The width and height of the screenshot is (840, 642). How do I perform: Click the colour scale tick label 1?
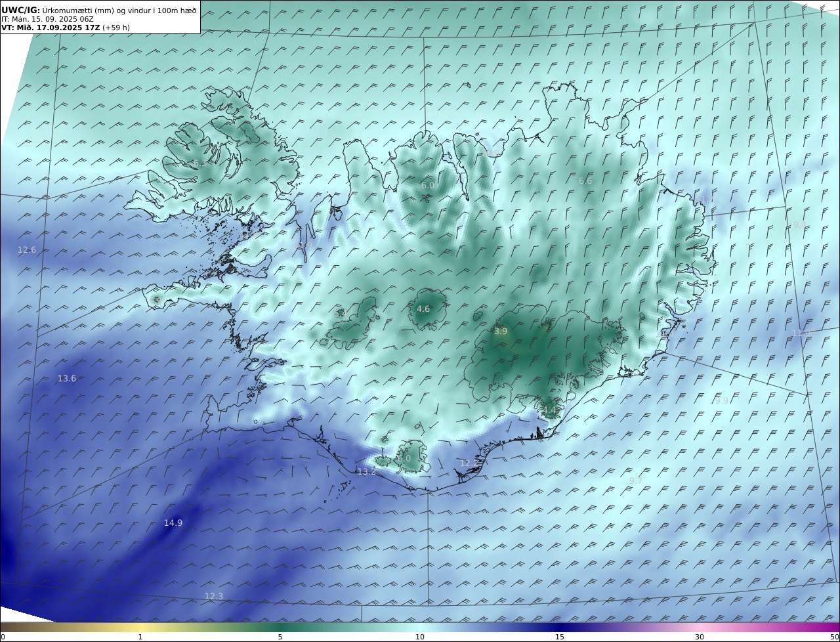(x=140, y=637)
